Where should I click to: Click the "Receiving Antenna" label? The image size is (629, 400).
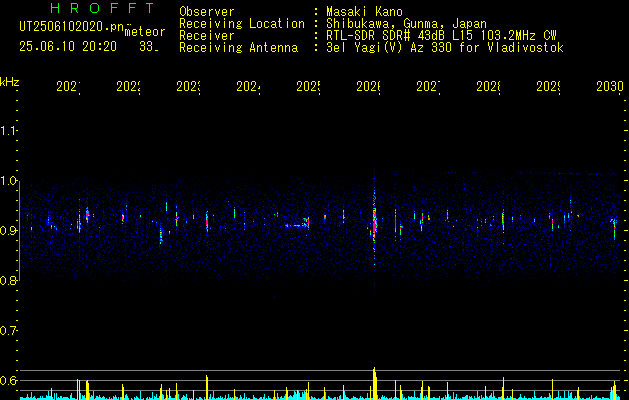point(239,48)
